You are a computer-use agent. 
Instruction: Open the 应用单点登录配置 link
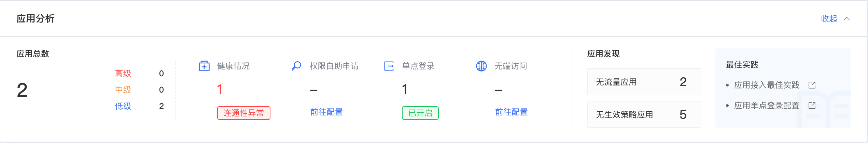click(x=767, y=106)
